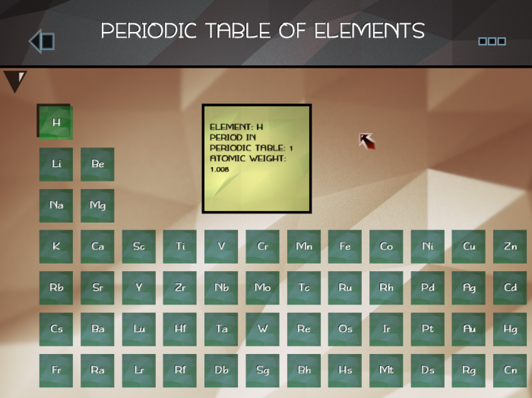Screen dimensions: 532x398
Task: Click the Re element tile
Action: 304,329
